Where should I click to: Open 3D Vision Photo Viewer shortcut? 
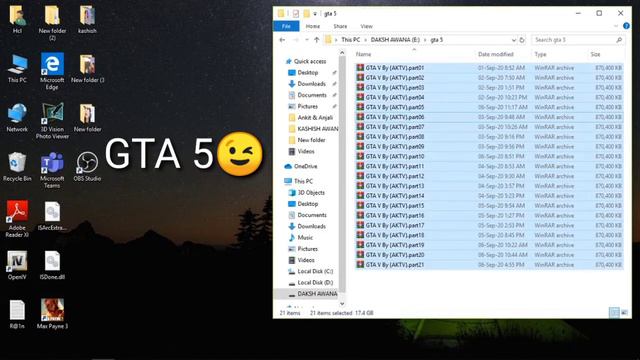52,121
